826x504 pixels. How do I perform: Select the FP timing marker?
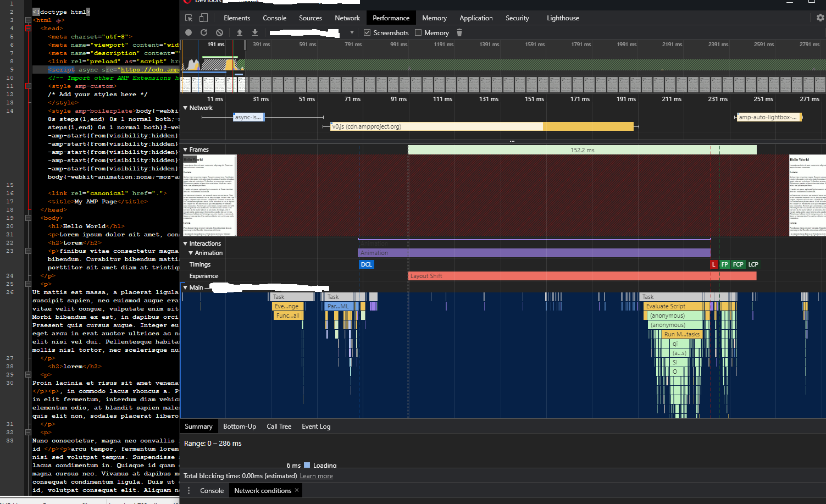(x=724, y=264)
